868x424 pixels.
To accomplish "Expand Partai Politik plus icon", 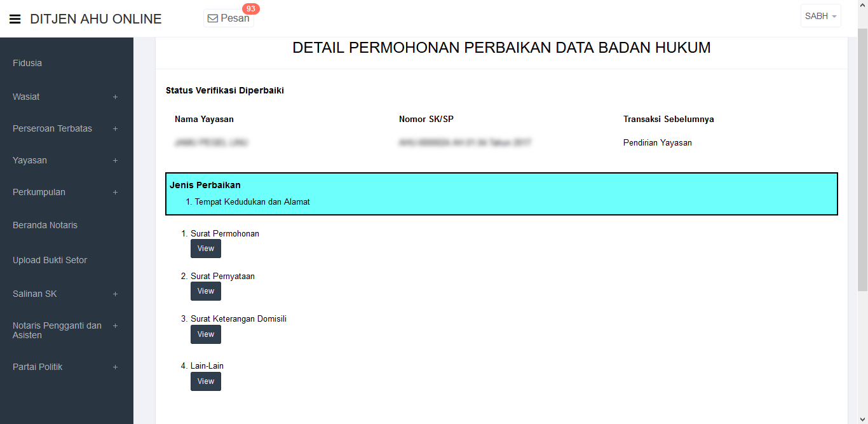I will 115,367.
